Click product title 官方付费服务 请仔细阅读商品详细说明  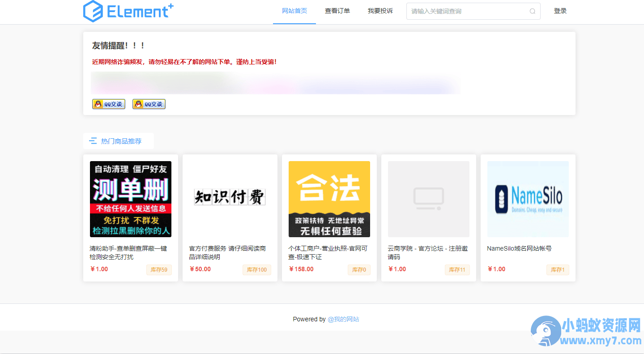tap(228, 253)
